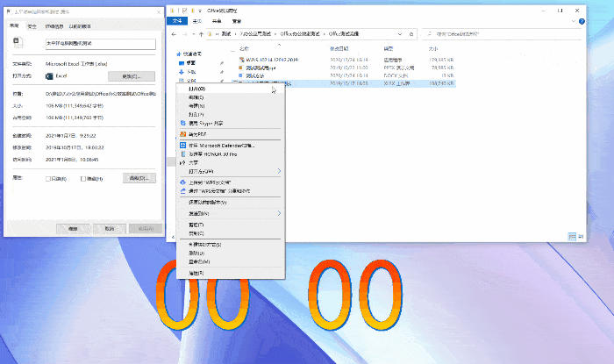614x364 pixels.
Task: Open the Details tab in properties dialog
Action: (54, 26)
